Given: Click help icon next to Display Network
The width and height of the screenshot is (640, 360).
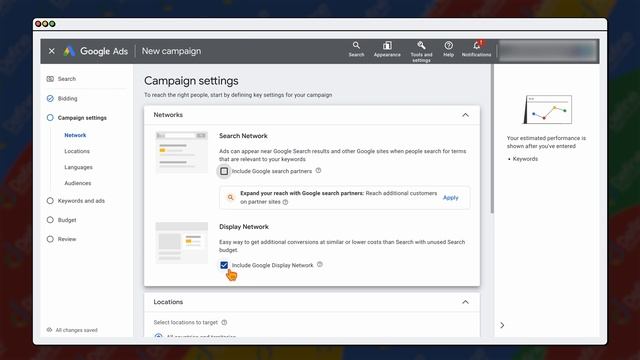Looking at the screenshot, I should tap(320, 264).
